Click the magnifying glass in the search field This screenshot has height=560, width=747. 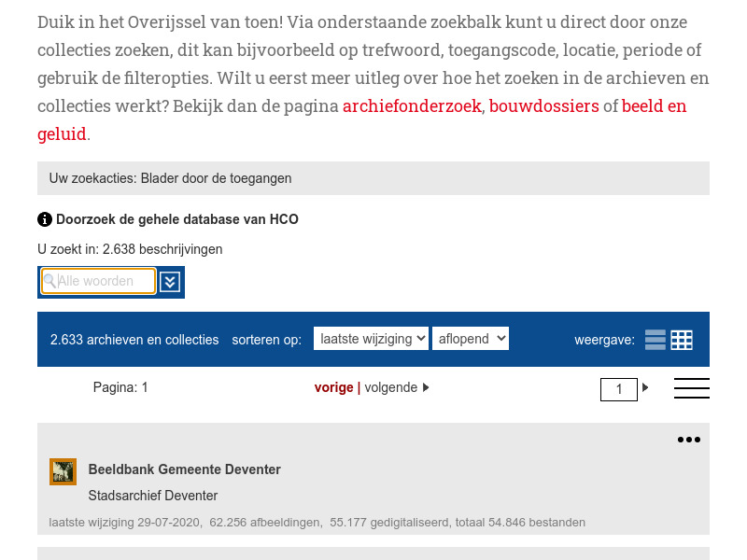(x=50, y=281)
